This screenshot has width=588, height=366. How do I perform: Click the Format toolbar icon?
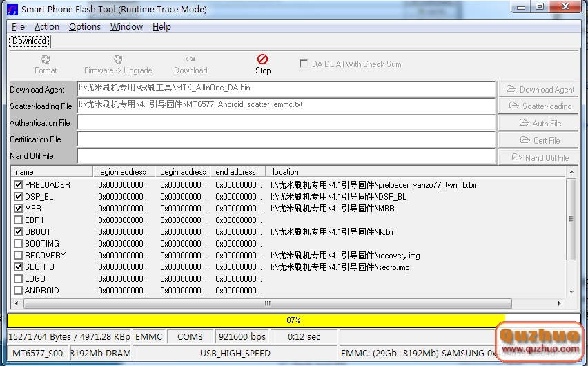click(x=46, y=59)
